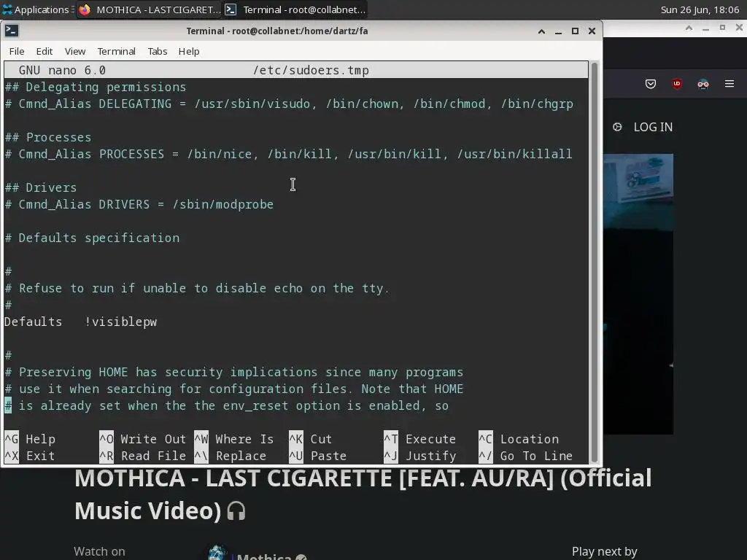The width and height of the screenshot is (747, 560).
Task: Click the ^U Paste shortcut in nano
Action: coord(318,456)
